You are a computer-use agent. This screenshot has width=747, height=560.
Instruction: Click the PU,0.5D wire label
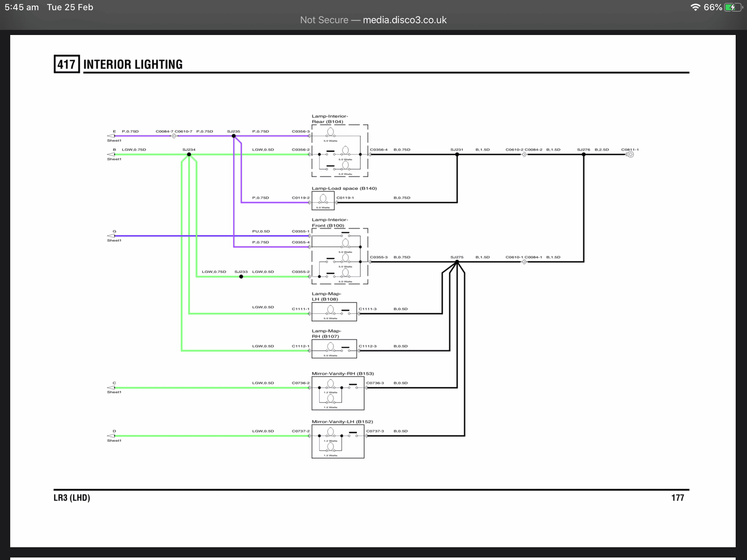click(x=261, y=231)
